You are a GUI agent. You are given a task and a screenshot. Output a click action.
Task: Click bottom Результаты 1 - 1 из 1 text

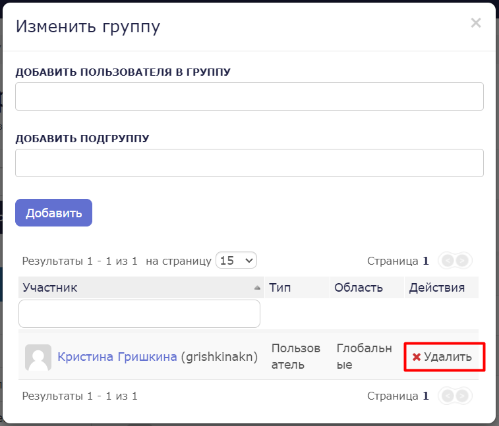[80, 396]
